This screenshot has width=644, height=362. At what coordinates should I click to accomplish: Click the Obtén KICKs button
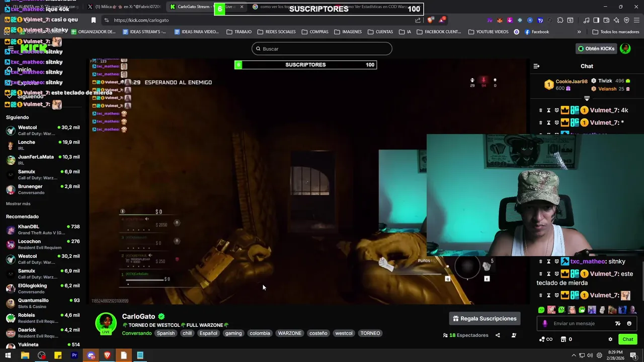pos(596,49)
